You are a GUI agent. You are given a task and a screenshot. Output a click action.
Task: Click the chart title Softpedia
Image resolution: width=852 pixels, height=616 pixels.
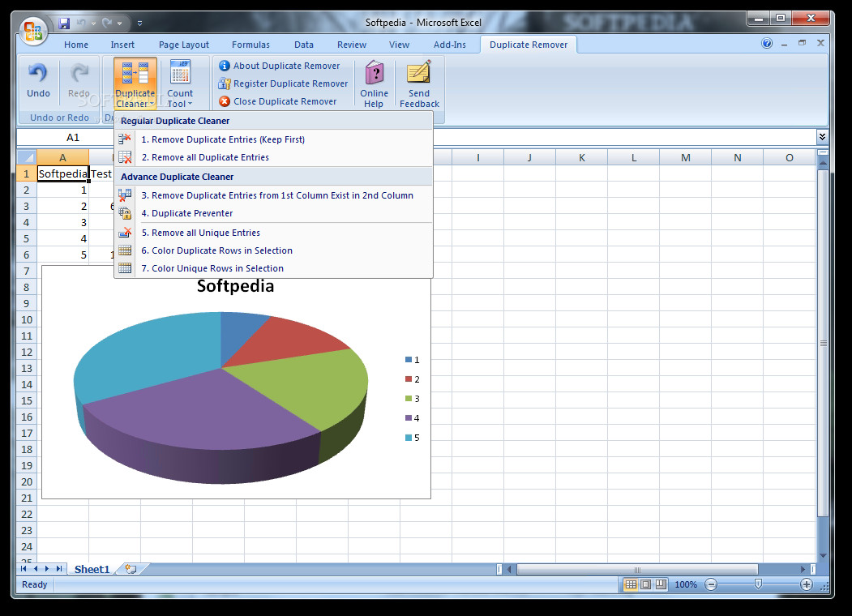(235, 286)
